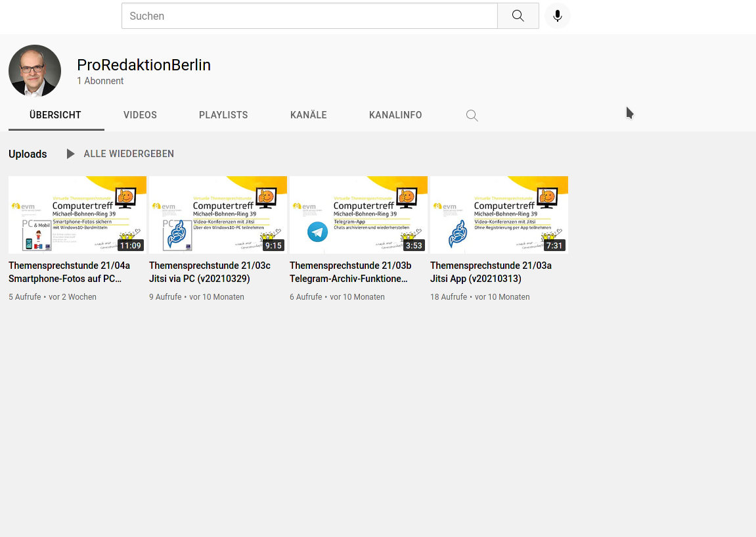The width and height of the screenshot is (756, 537).
Task: Open 'Themensprechstunde 21/03c Jitsi via PC' video
Action: [x=210, y=272]
